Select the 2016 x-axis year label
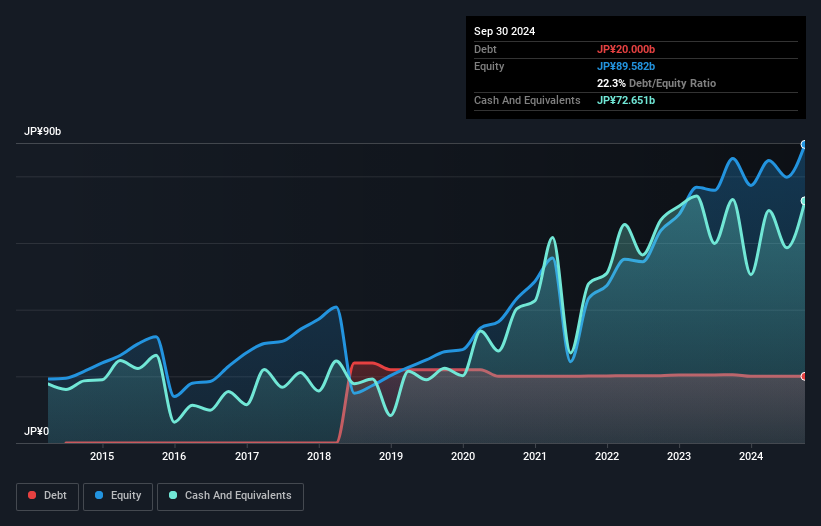 click(x=174, y=457)
